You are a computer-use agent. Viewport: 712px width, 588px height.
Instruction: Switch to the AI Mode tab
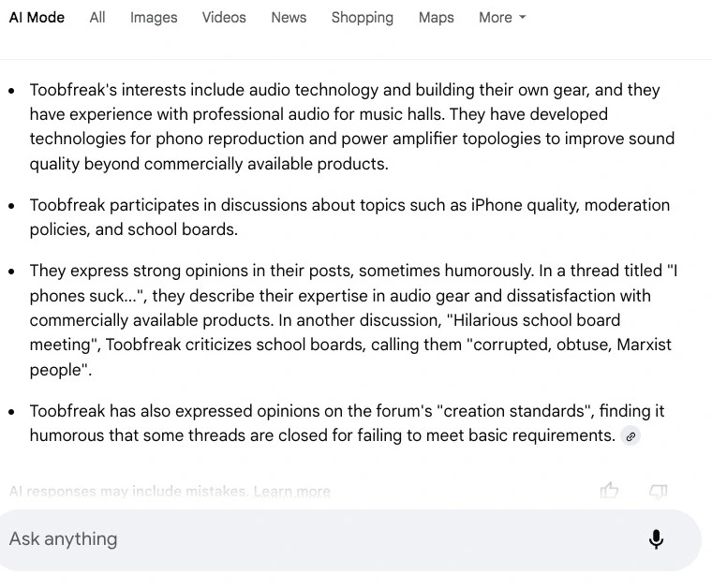click(x=37, y=18)
